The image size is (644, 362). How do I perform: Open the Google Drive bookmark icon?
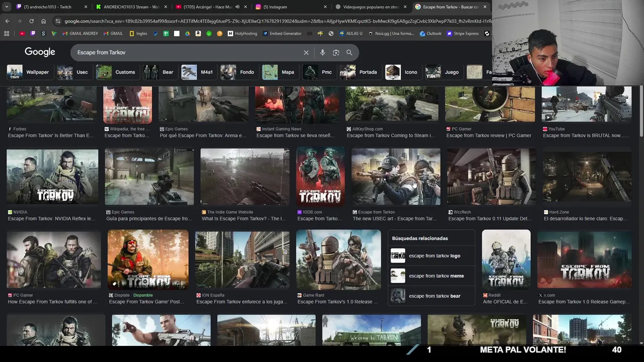(187, 34)
